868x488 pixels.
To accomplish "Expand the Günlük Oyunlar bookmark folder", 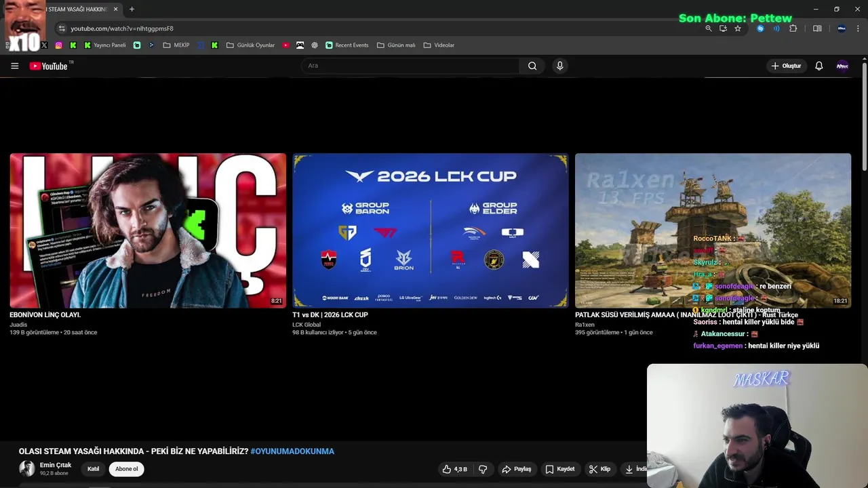I will pos(250,45).
